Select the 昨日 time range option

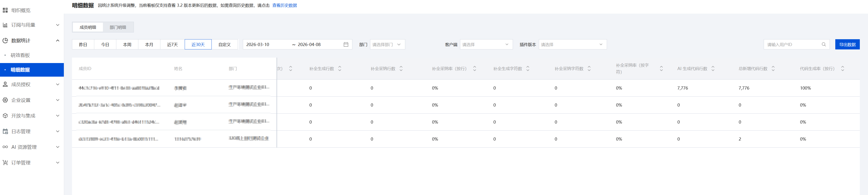(83, 44)
